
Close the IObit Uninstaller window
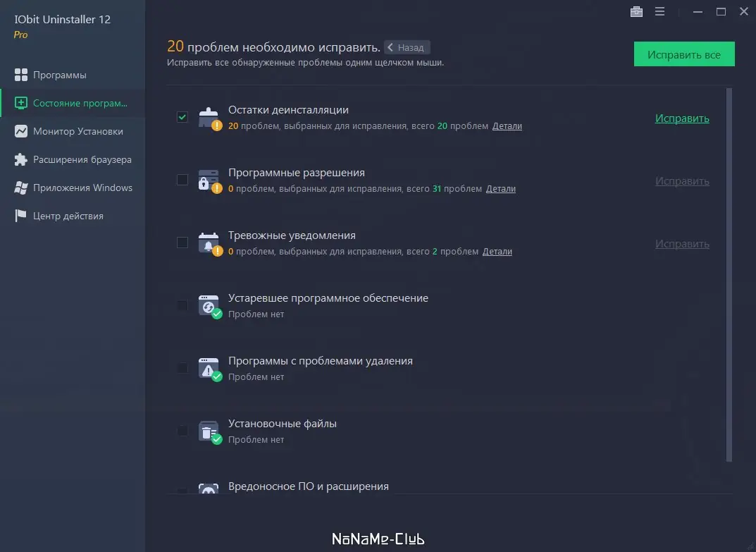pos(744,11)
